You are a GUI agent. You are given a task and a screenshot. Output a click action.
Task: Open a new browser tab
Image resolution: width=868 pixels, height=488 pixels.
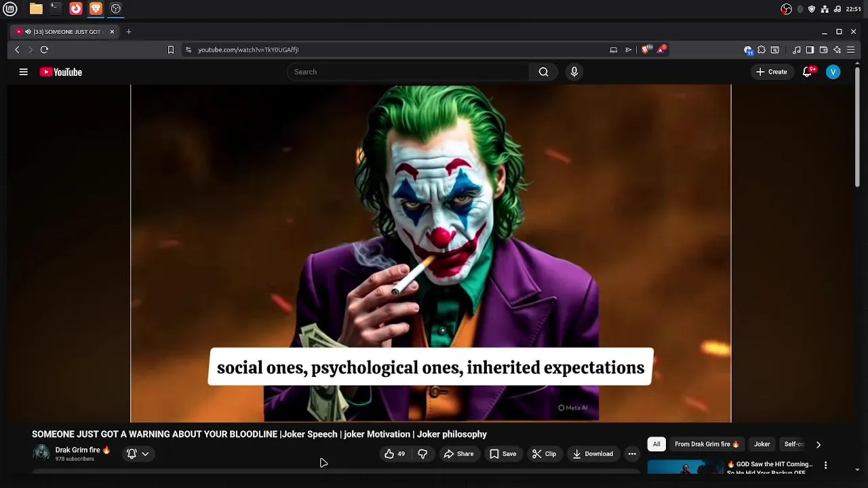click(x=129, y=32)
